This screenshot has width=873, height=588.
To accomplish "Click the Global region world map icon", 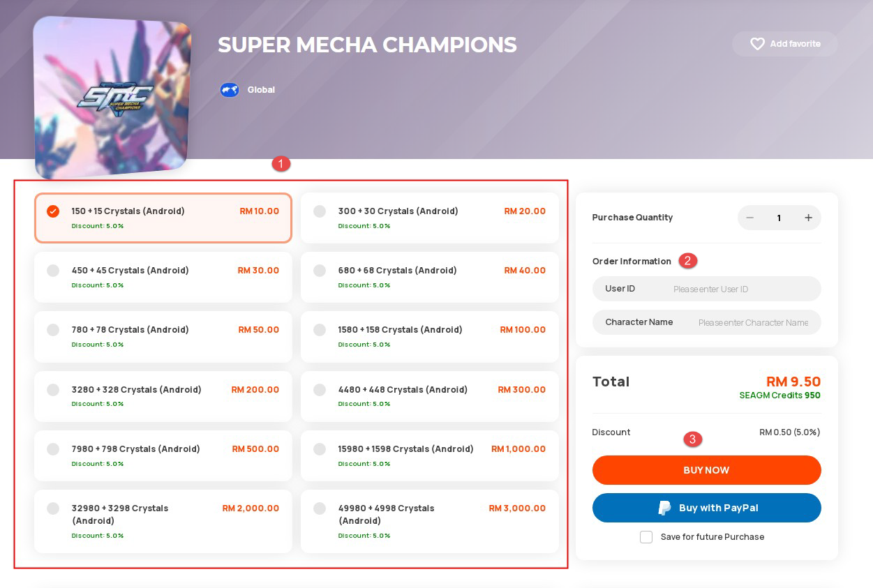I will click(230, 90).
